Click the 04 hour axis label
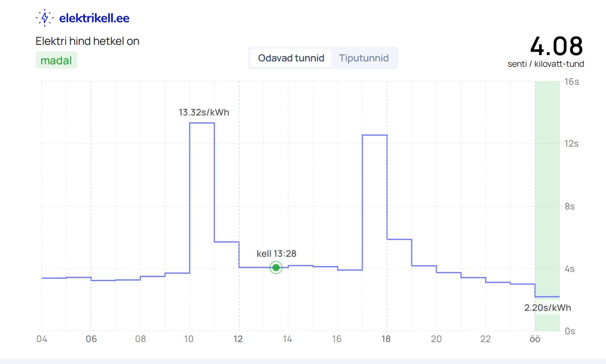606x364 pixels. pyautogui.click(x=42, y=339)
